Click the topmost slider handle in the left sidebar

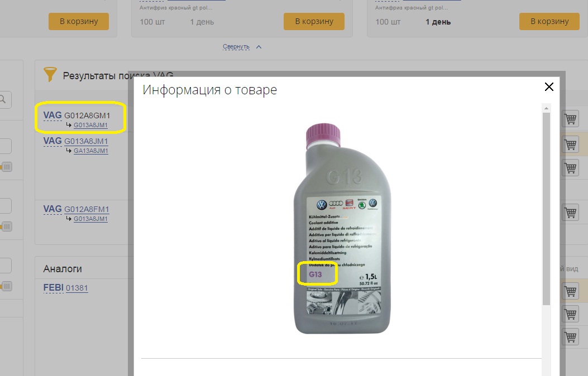pos(7,167)
